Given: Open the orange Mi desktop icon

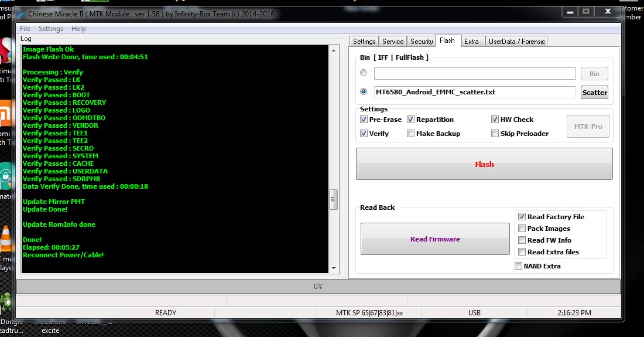Looking at the screenshot, I should tap(5, 113).
